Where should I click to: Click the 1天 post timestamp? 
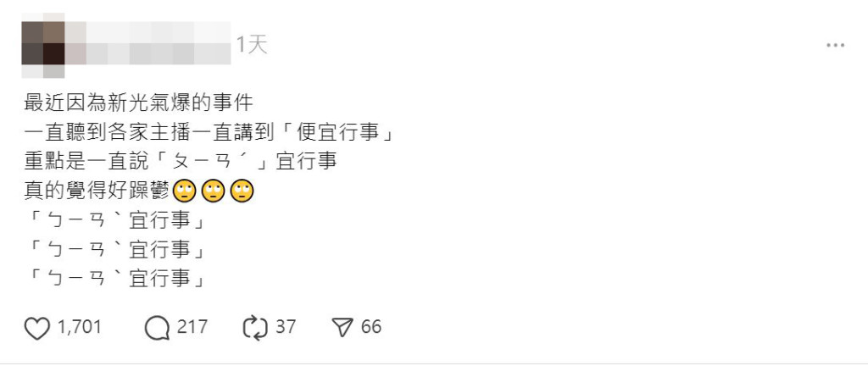(x=252, y=44)
